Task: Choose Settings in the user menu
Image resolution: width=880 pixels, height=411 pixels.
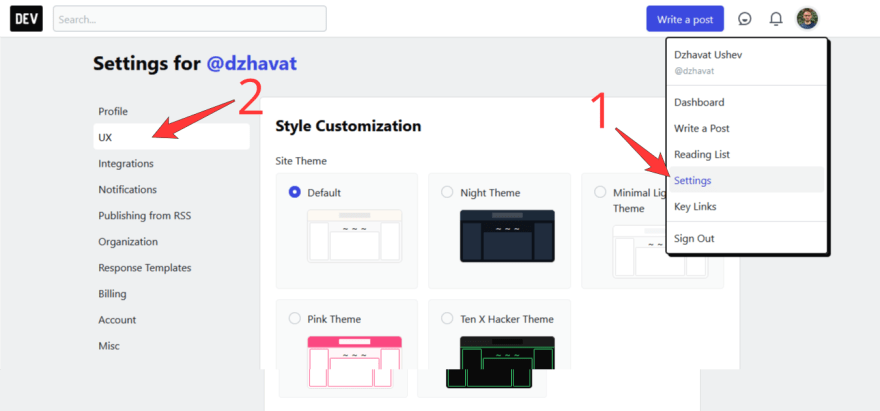Action: [746, 180]
